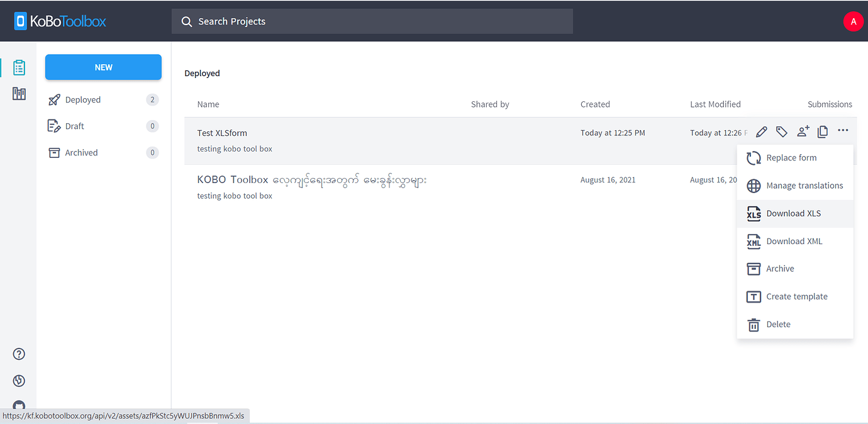
Task: Click the tags icon in the row
Action: 781,131
